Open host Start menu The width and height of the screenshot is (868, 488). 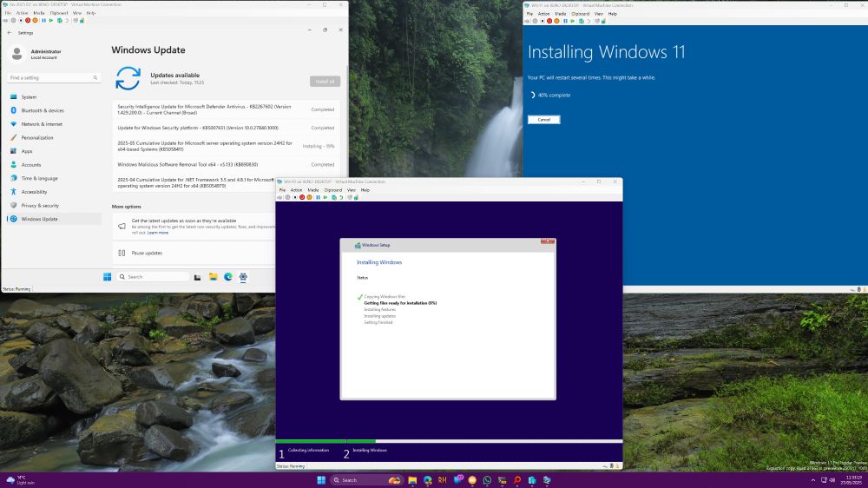(321, 480)
